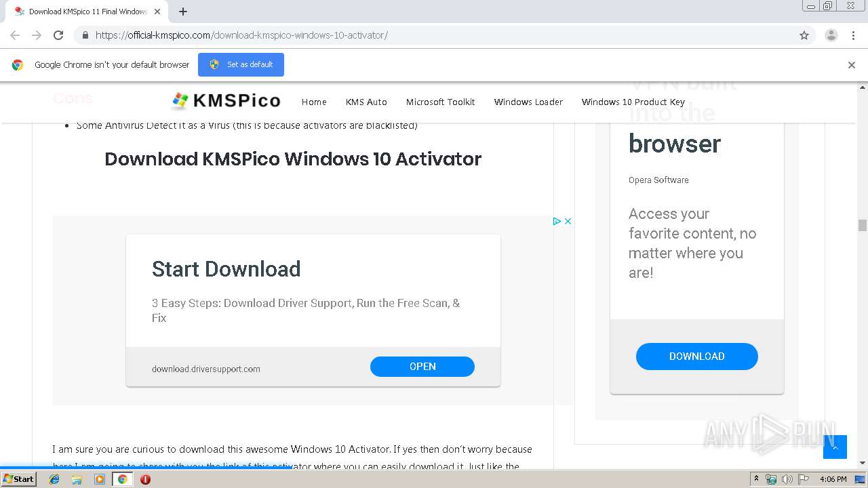The width and height of the screenshot is (868, 488).
Task: Open the Microsoft Toolkit menu item
Action: (x=440, y=102)
